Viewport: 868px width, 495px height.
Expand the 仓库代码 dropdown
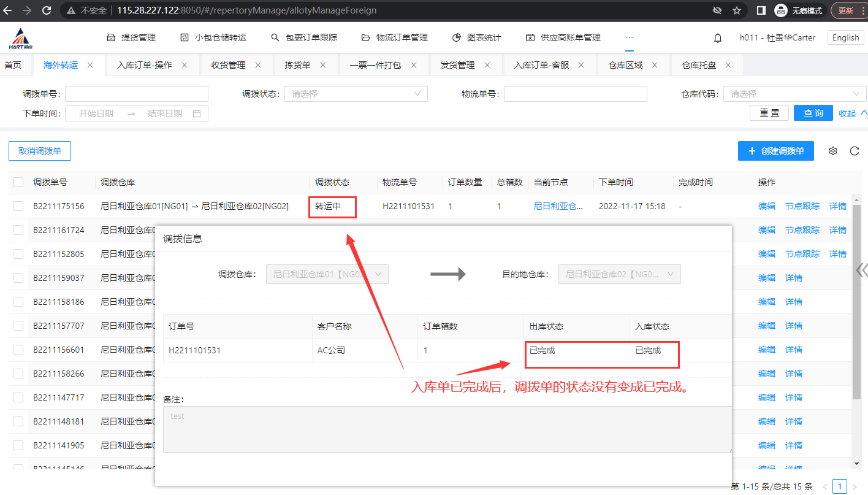794,94
